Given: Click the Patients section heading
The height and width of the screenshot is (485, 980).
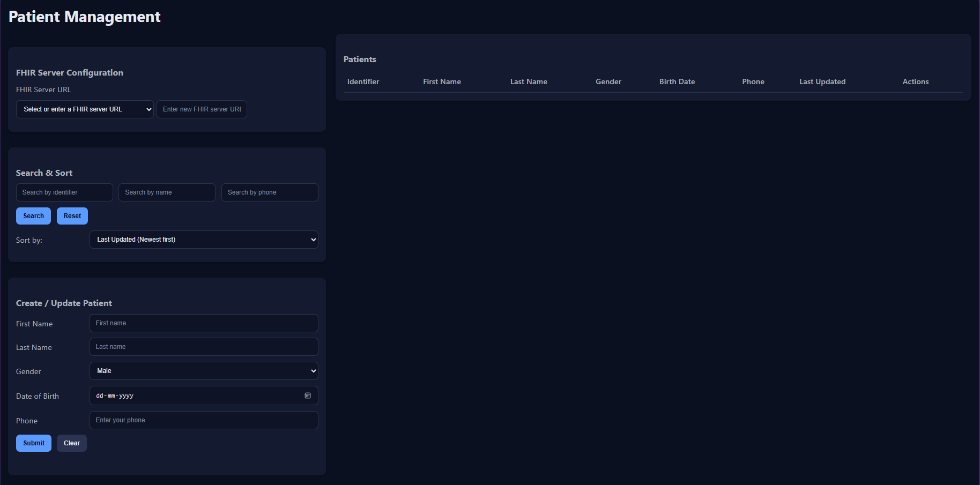Looking at the screenshot, I should point(360,59).
